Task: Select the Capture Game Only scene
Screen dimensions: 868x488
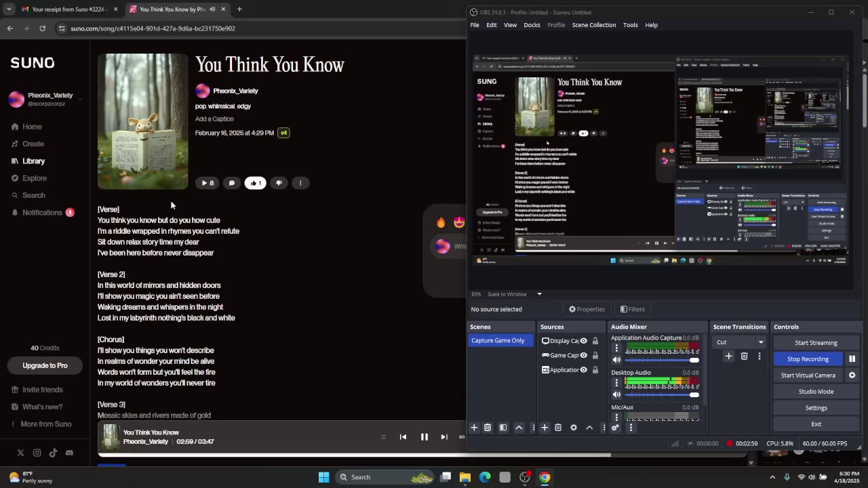Action: (x=500, y=341)
